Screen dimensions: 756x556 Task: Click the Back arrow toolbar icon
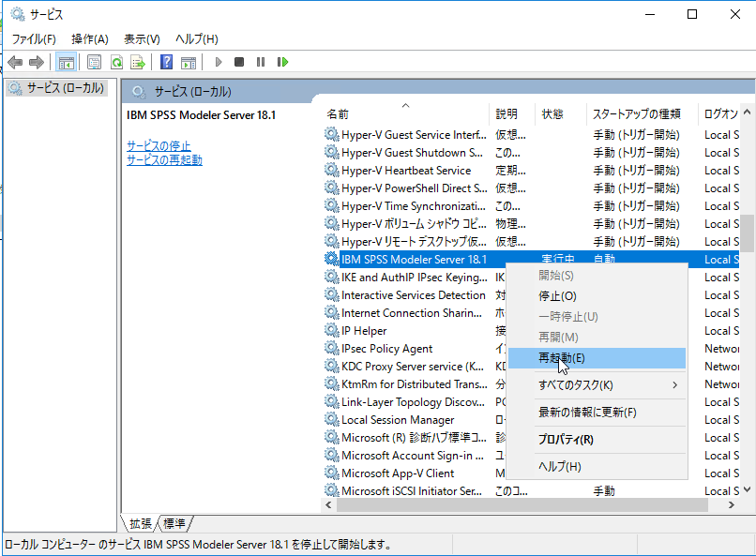[15, 62]
